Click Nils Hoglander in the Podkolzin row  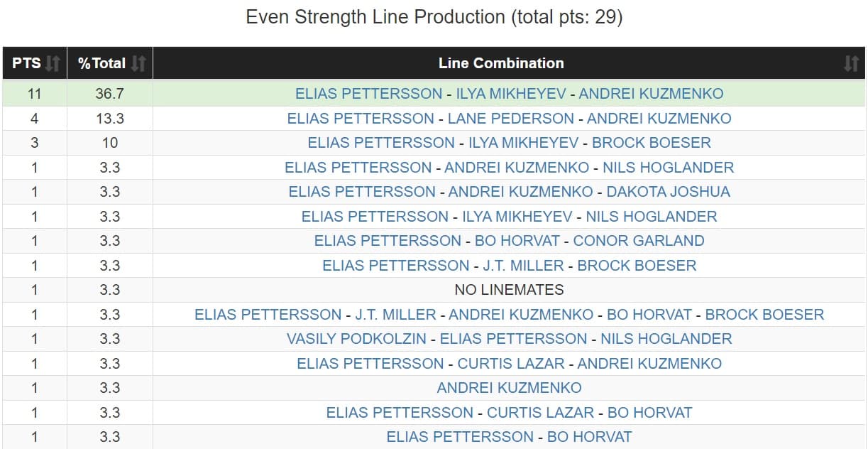click(x=666, y=339)
